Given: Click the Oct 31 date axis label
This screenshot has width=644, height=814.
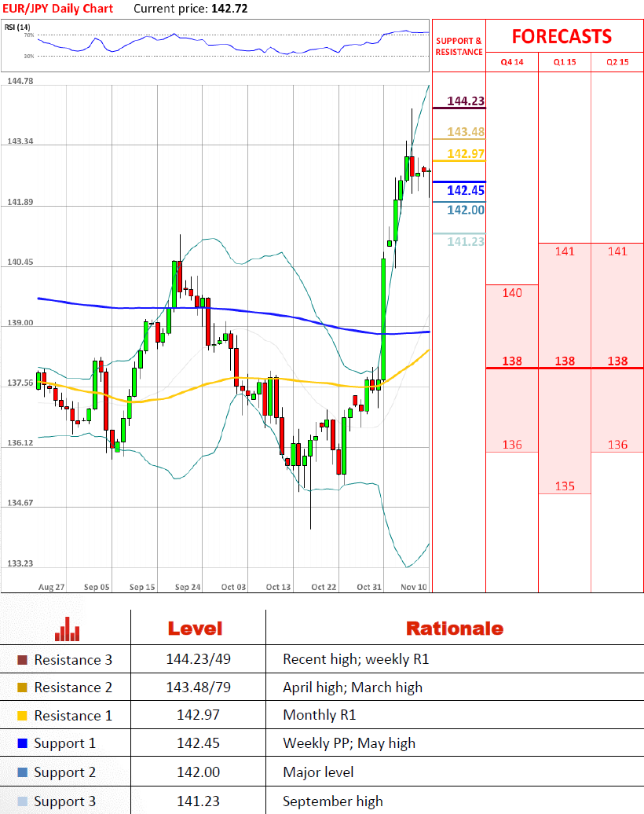Looking at the screenshot, I should 369,587.
